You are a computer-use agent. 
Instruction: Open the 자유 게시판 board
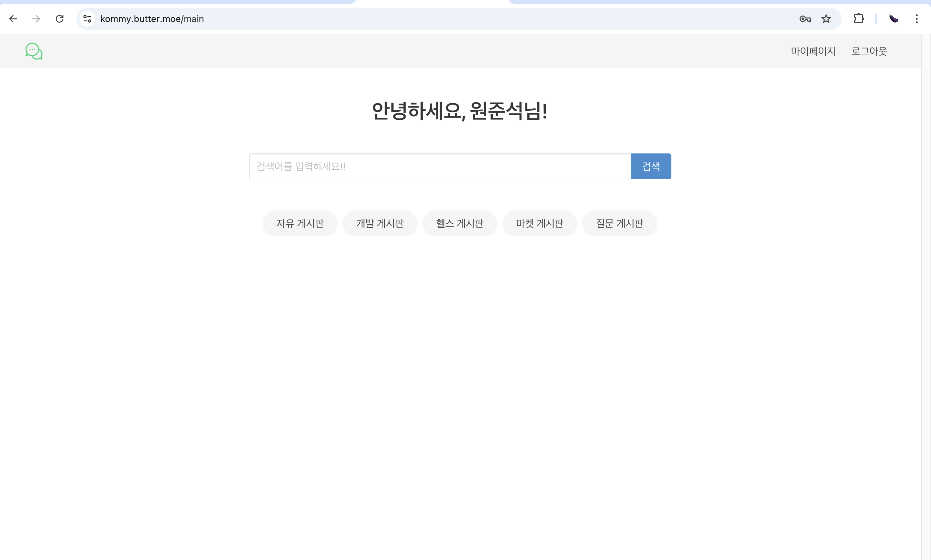(x=300, y=223)
